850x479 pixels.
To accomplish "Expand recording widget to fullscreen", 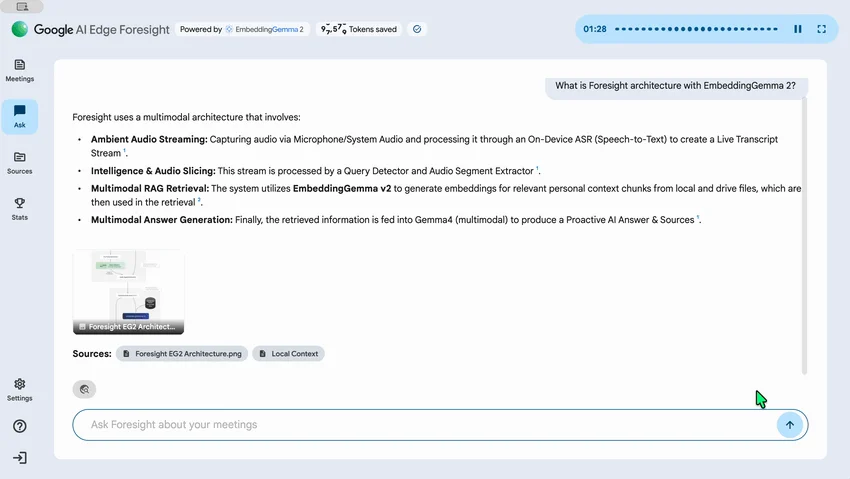I will 821,29.
